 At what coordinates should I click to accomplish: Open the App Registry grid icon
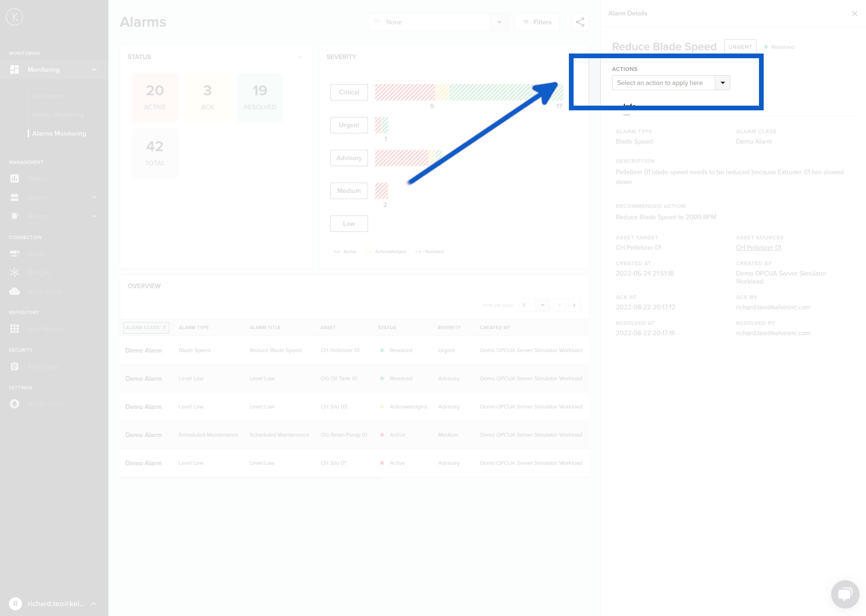click(15, 329)
